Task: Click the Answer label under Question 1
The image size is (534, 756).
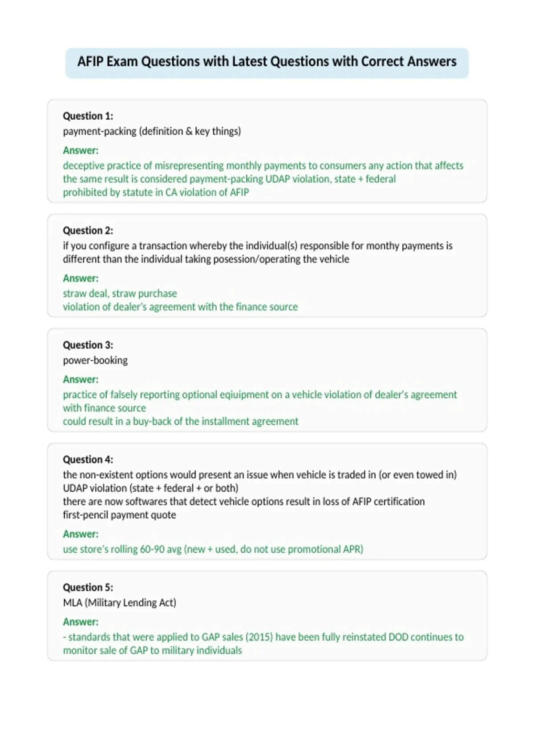Action: click(81, 150)
